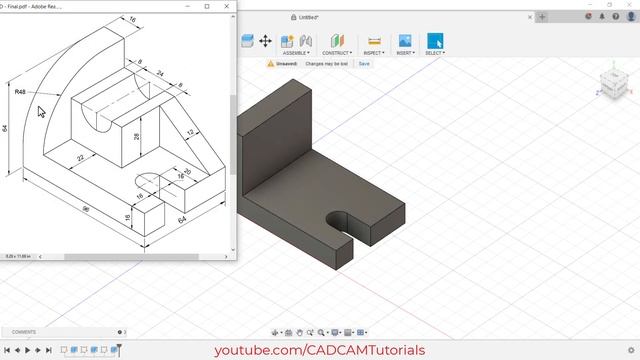Click the ViewCube in the viewport
The image size is (640, 360).
tap(614, 83)
